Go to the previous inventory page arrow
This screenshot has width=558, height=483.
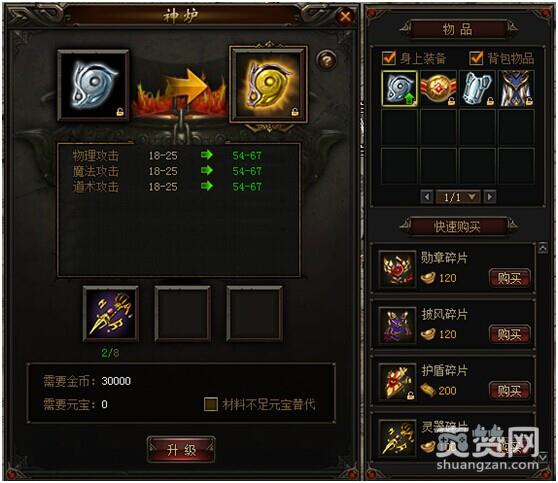tap(427, 197)
